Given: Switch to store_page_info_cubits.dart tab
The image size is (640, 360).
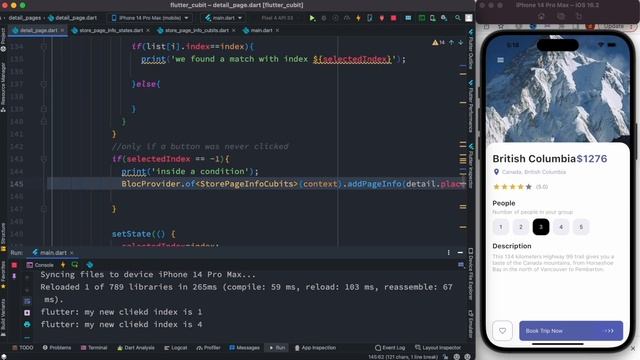Looking at the screenshot, I should tap(197, 31).
